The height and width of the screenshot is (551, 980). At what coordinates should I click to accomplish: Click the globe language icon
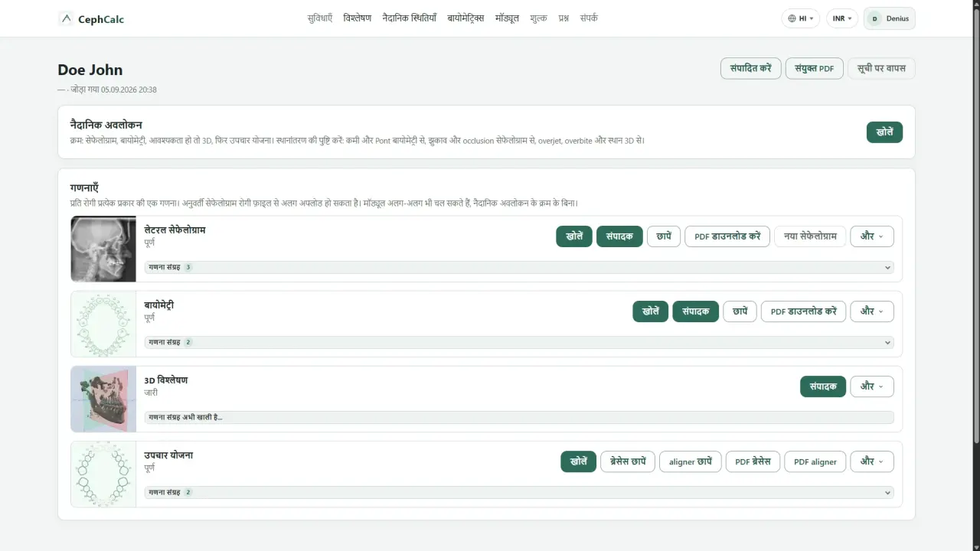point(792,18)
